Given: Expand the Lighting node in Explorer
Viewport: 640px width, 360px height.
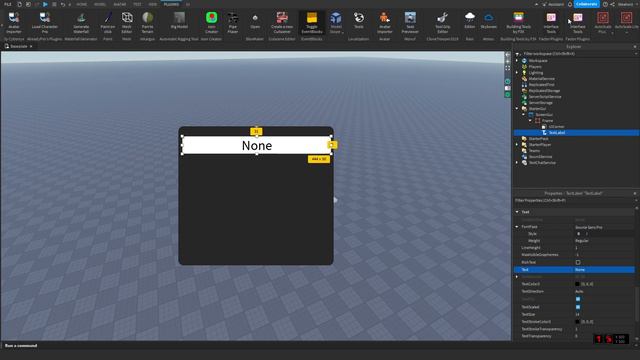Looking at the screenshot, I should (x=517, y=73).
